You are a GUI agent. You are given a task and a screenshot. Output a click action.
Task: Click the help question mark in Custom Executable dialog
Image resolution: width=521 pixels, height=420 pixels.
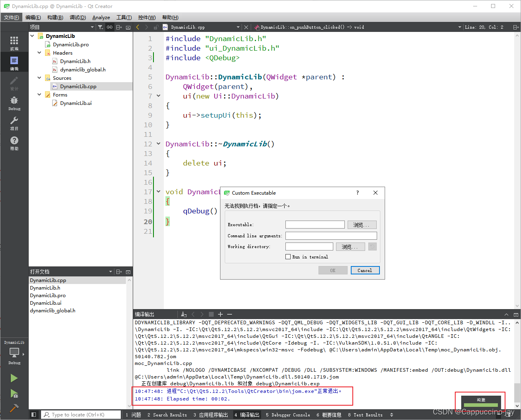[358, 193]
